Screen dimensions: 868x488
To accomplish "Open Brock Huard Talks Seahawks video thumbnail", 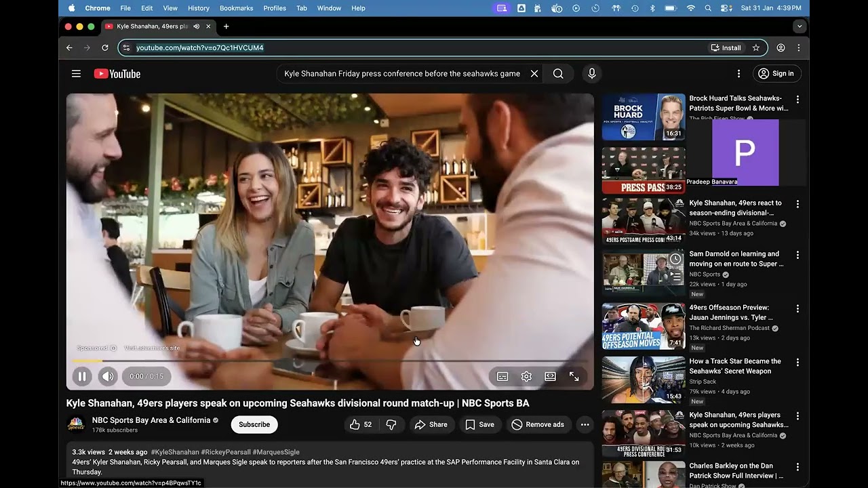I will (644, 117).
